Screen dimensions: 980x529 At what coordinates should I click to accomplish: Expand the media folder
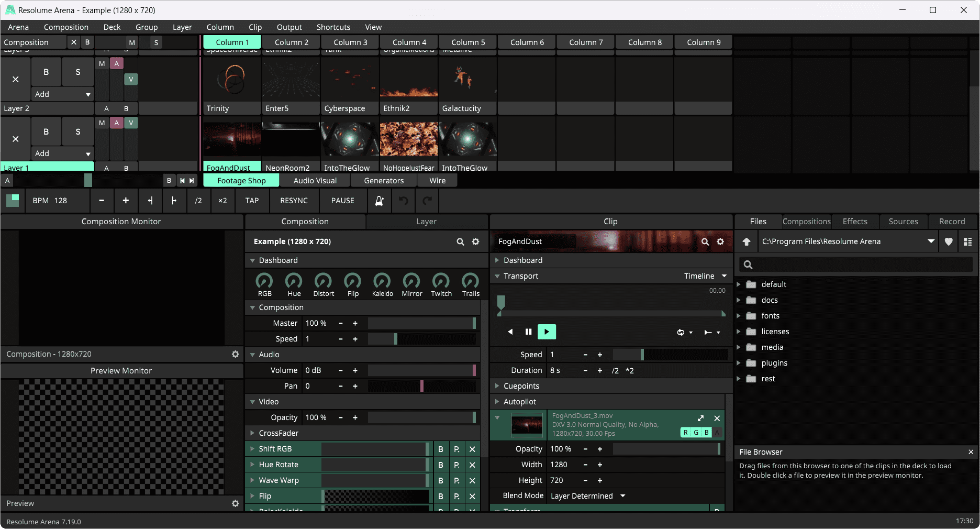coord(739,347)
